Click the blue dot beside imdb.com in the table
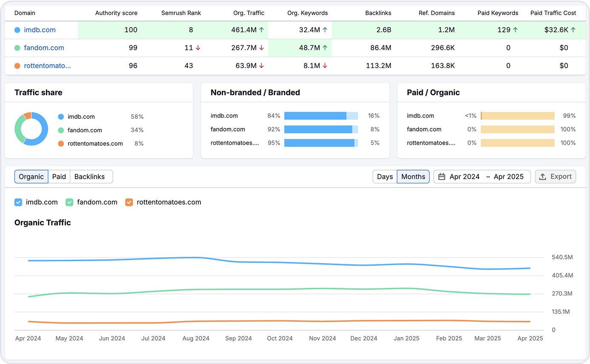This screenshot has width=590, height=364. point(17,30)
